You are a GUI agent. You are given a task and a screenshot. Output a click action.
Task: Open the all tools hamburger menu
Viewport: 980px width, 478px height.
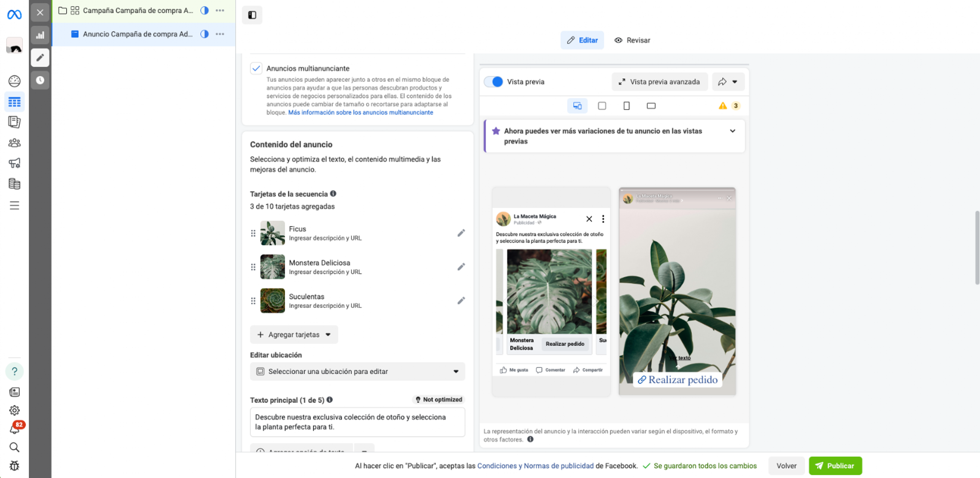pyautogui.click(x=15, y=206)
